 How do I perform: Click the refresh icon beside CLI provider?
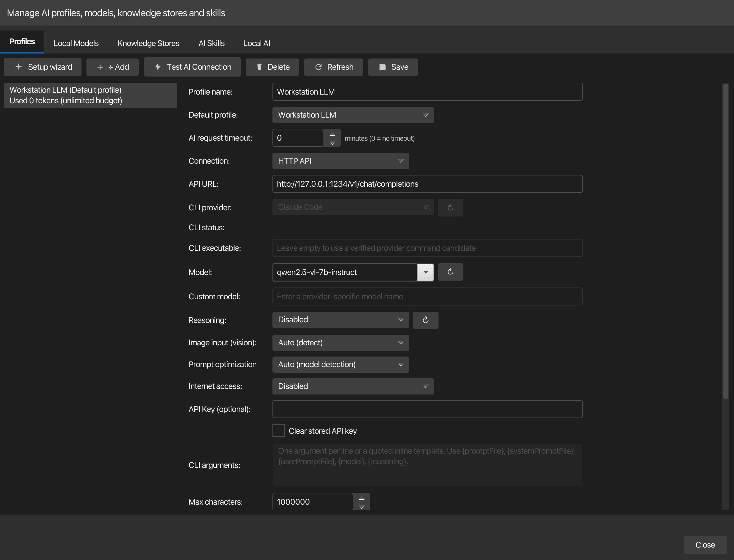tap(450, 207)
